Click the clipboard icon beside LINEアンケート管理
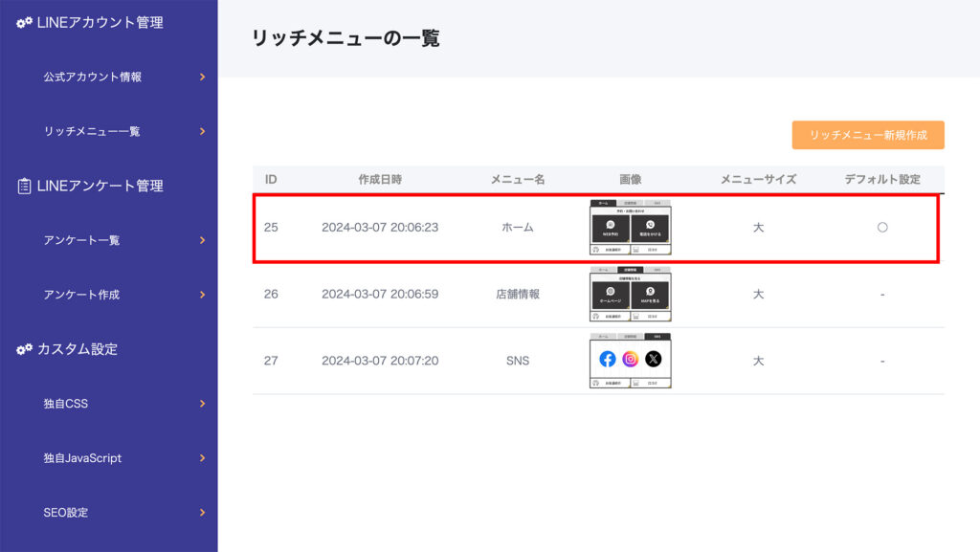 25,187
